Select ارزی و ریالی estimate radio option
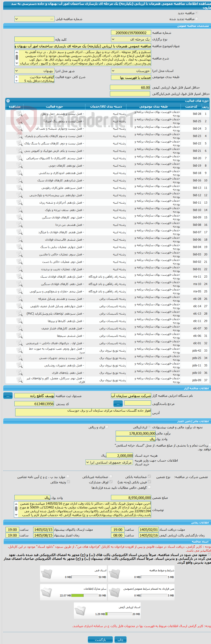This screenshot has width=211, height=644. tap(107, 427)
